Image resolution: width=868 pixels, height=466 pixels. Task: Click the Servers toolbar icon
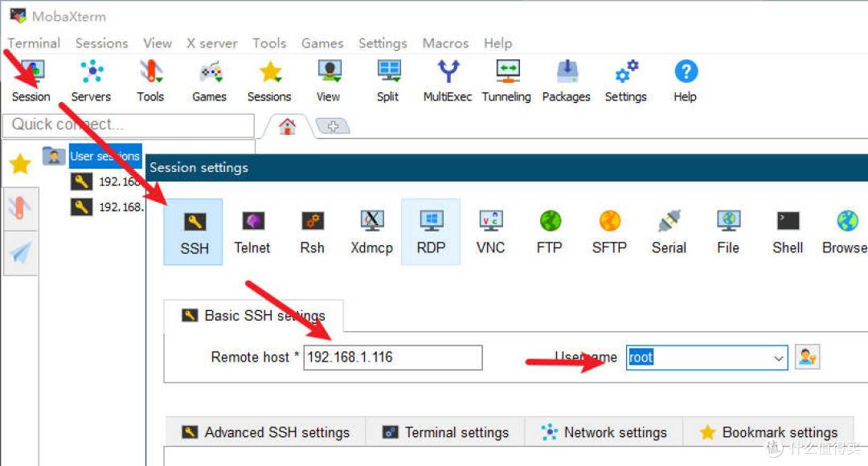(92, 81)
